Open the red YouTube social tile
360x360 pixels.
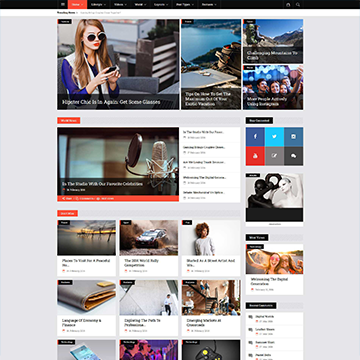click(255, 156)
